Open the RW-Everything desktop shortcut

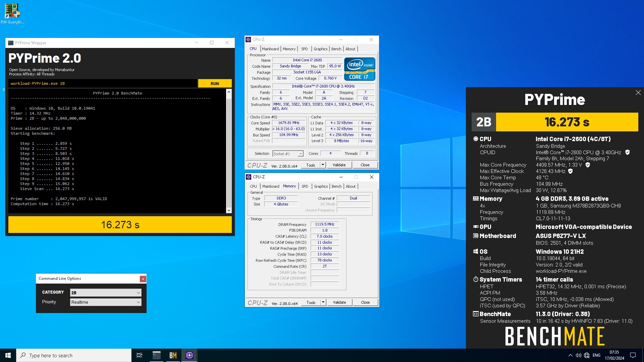(12, 13)
